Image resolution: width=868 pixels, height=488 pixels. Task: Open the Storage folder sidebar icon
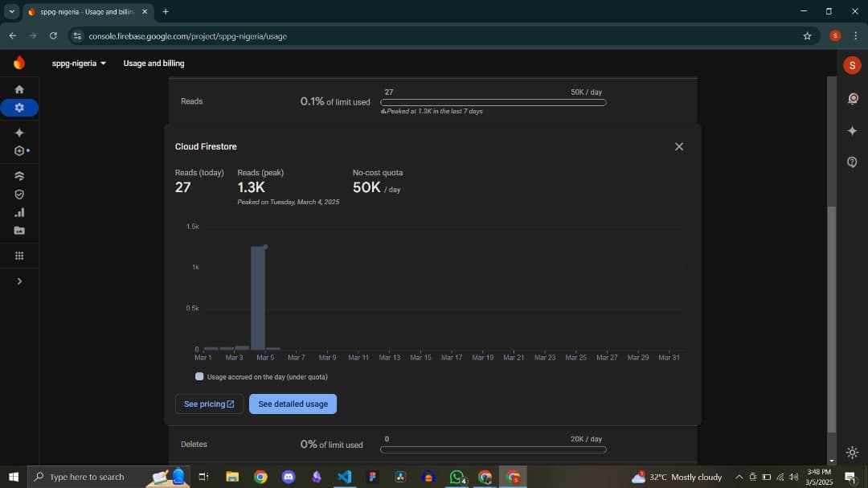tap(19, 231)
